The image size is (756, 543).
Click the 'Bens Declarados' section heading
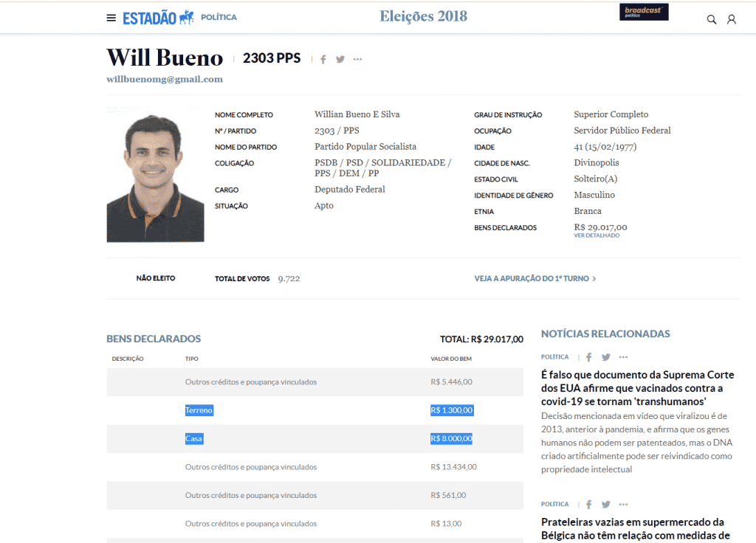pyautogui.click(x=154, y=339)
